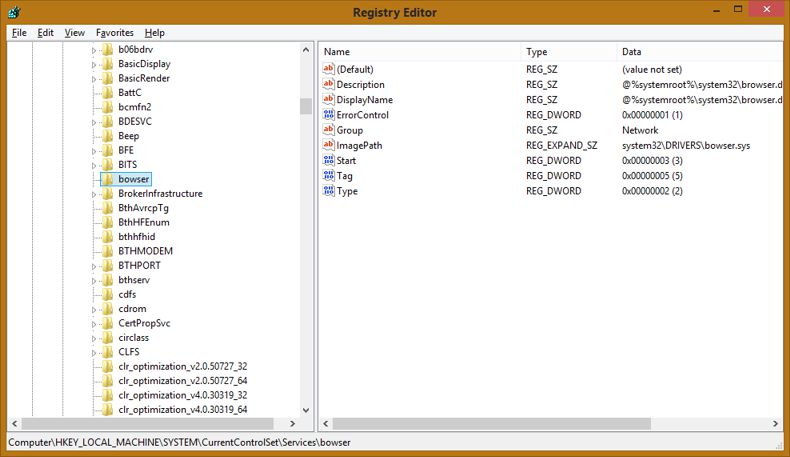
Task: Click the bthhfhid folder icon
Action: coord(107,237)
